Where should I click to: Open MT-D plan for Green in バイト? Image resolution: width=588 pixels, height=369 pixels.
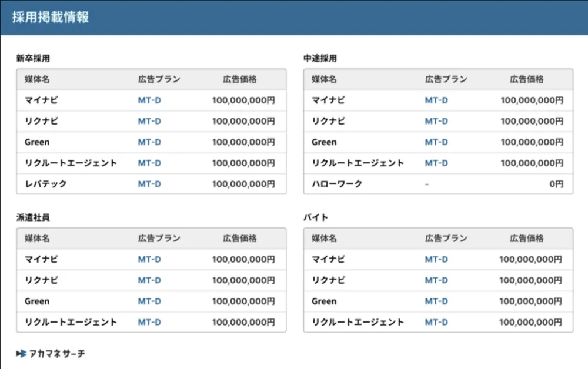[x=436, y=301]
